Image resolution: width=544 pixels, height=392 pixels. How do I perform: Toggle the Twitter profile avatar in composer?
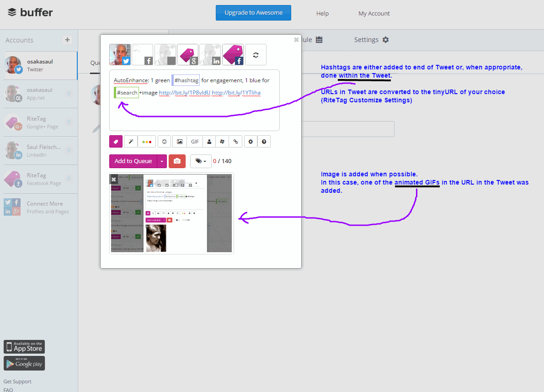tap(120, 55)
